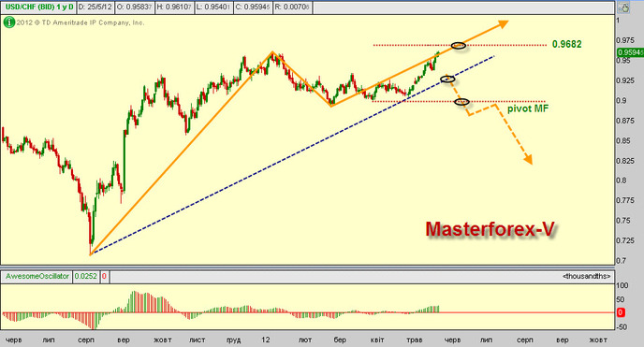Select the date field D: 25/5/12

[95, 7]
